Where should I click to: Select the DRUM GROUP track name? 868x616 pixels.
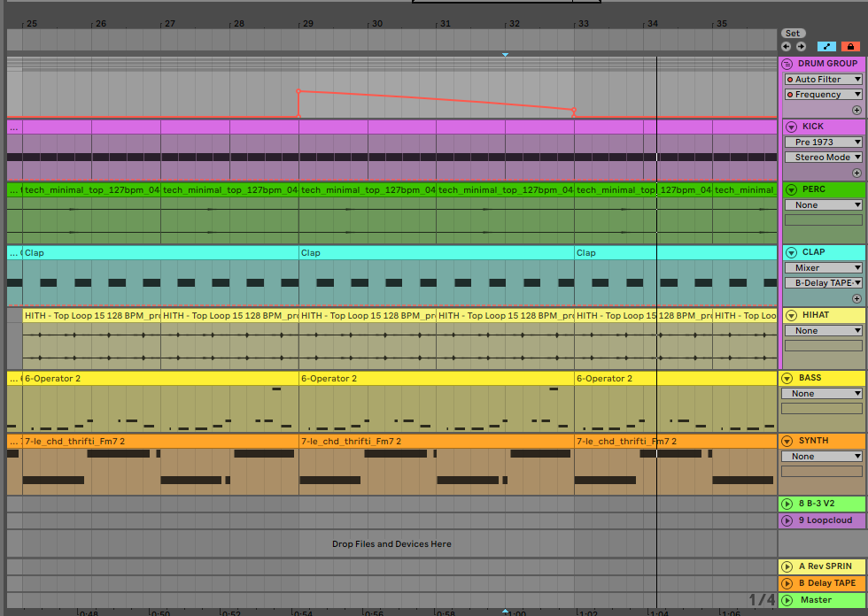point(827,64)
